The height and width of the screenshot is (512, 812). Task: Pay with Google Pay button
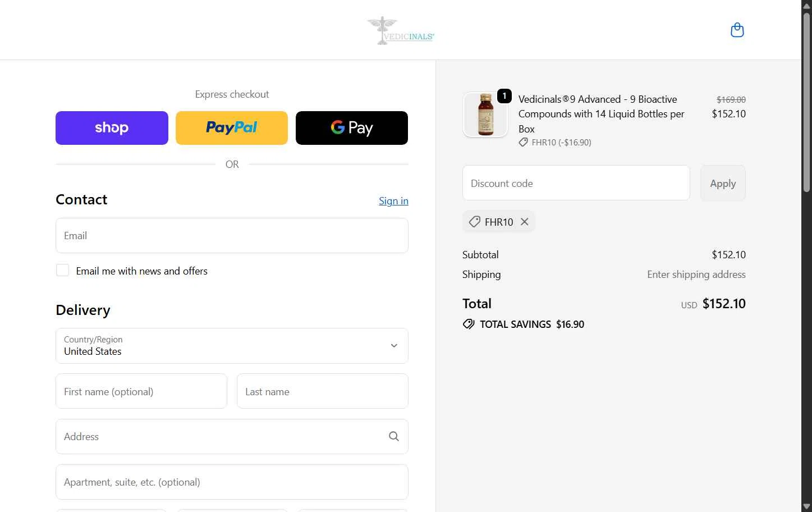coord(352,128)
